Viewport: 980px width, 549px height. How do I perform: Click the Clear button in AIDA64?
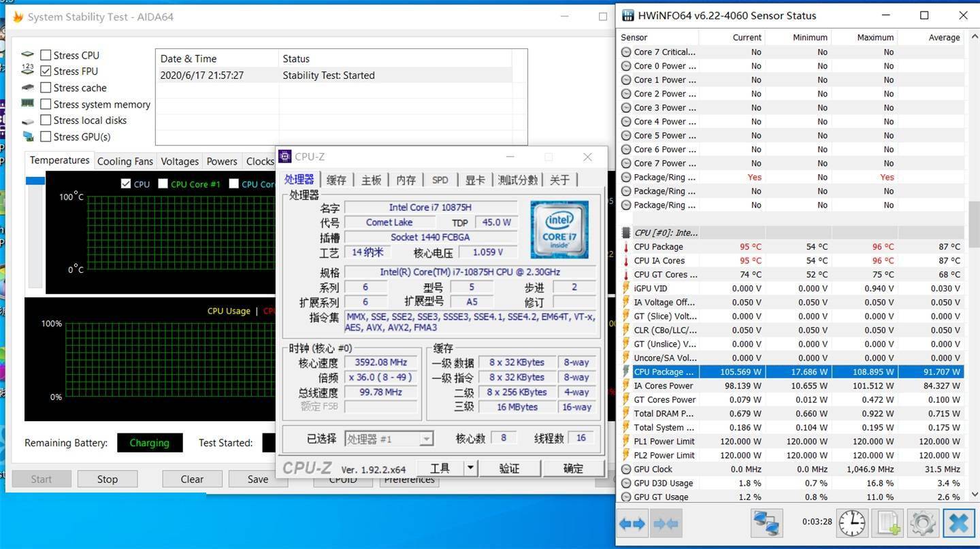[x=192, y=479]
